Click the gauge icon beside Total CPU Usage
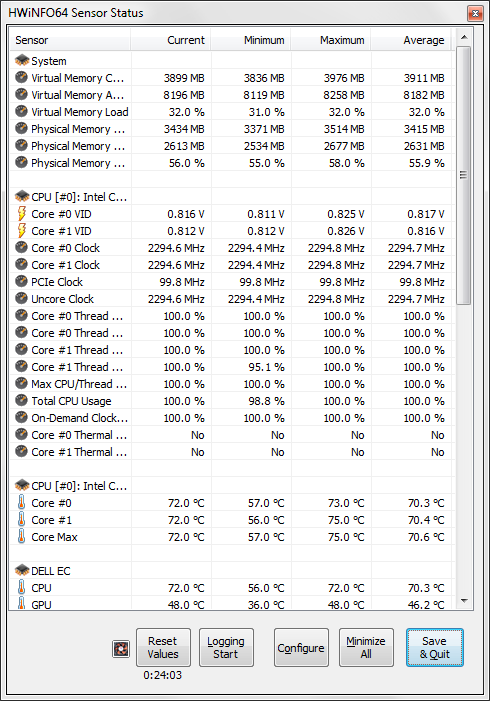This screenshot has width=490, height=701. (21, 401)
